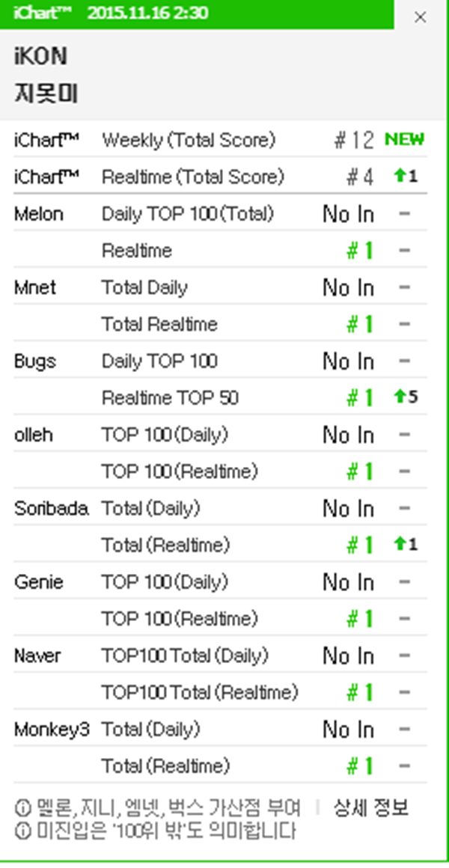The width and height of the screenshot is (449, 868).
Task: Click the #1 rank for Melon Realtime
Action: coord(360,251)
